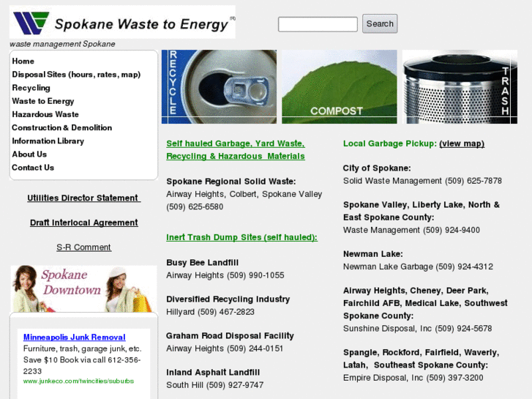Image resolution: width=532 pixels, height=399 pixels.
Task: Open Disposal Sites (hours, rates, map)
Action: tap(76, 75)
